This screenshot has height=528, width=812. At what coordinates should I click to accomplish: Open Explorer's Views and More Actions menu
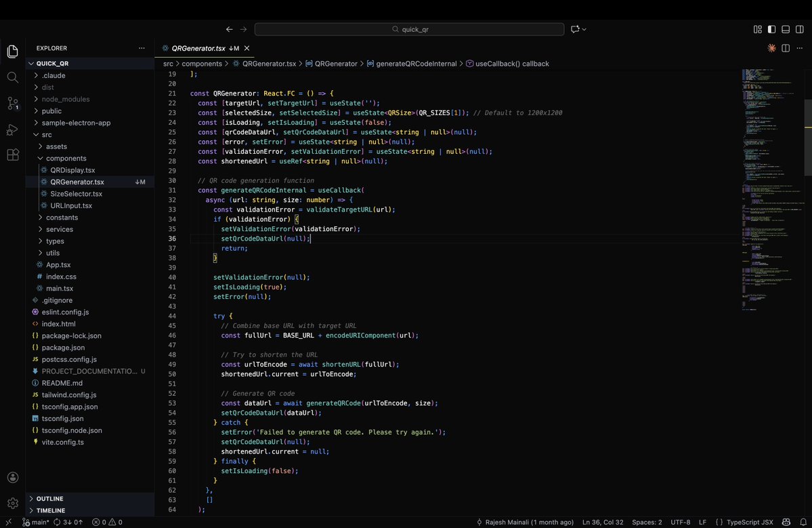tap(142, 47)
